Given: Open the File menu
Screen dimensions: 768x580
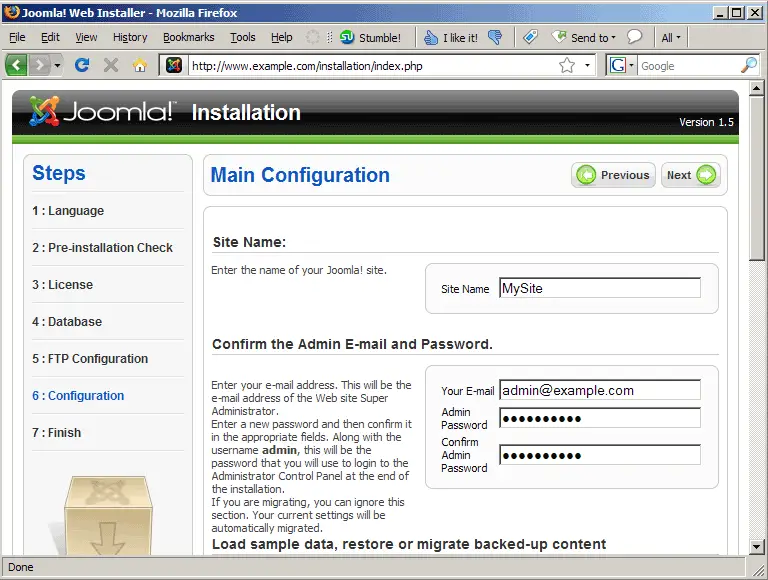Looking at the screenshot, I should (17, 37).
